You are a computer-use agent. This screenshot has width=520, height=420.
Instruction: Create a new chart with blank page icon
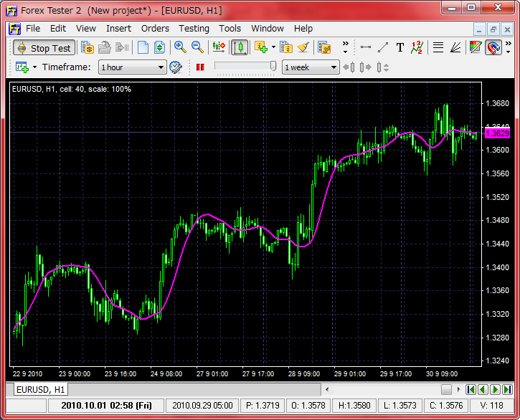pos(143,48)
